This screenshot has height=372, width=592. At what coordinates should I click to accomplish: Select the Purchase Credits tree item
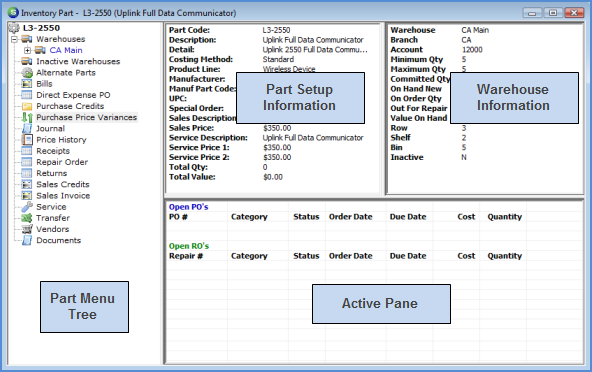[x=70, y=106]
